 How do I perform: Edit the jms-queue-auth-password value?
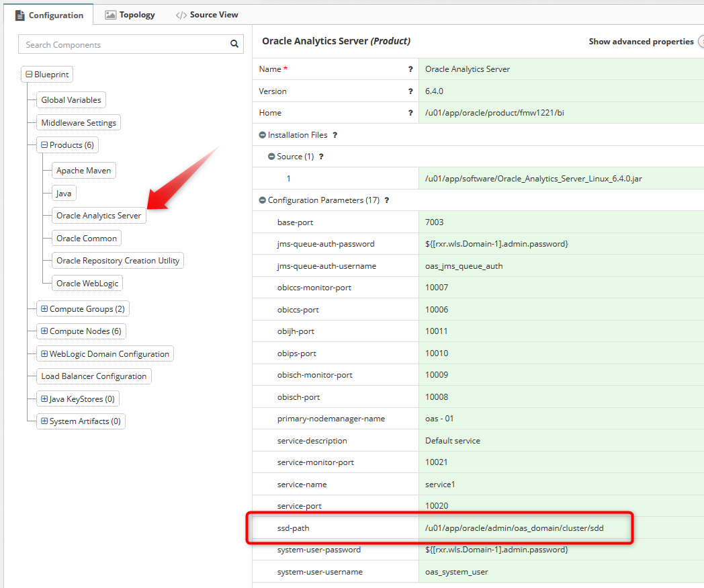pos(561,244)
